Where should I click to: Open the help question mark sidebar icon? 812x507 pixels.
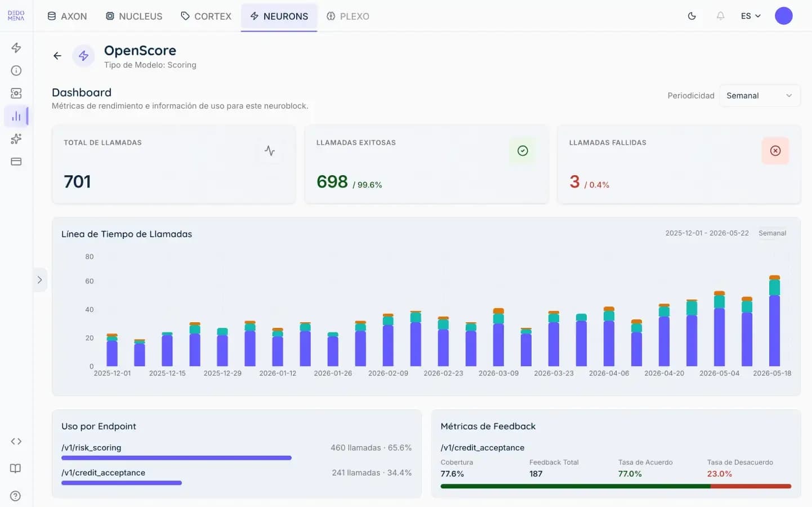click(16, 496)
